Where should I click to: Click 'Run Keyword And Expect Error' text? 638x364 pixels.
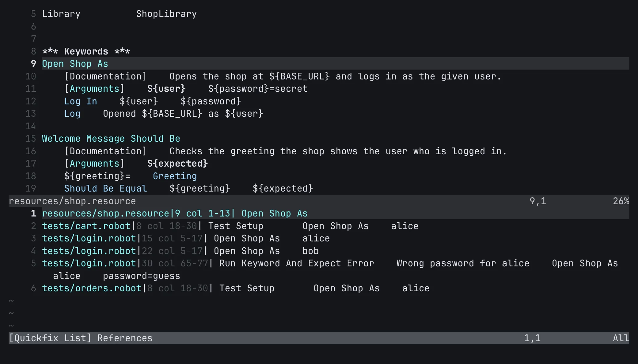297,263
